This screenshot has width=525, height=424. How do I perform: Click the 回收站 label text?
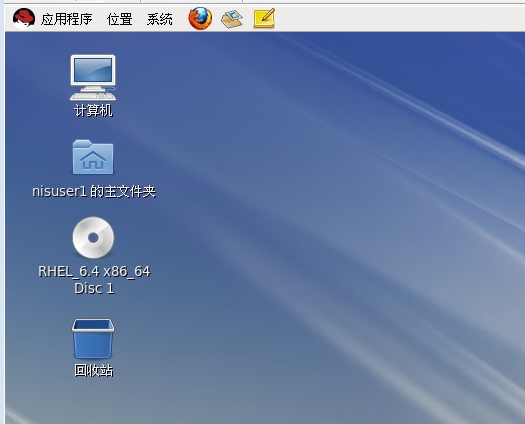pos(94,371)
